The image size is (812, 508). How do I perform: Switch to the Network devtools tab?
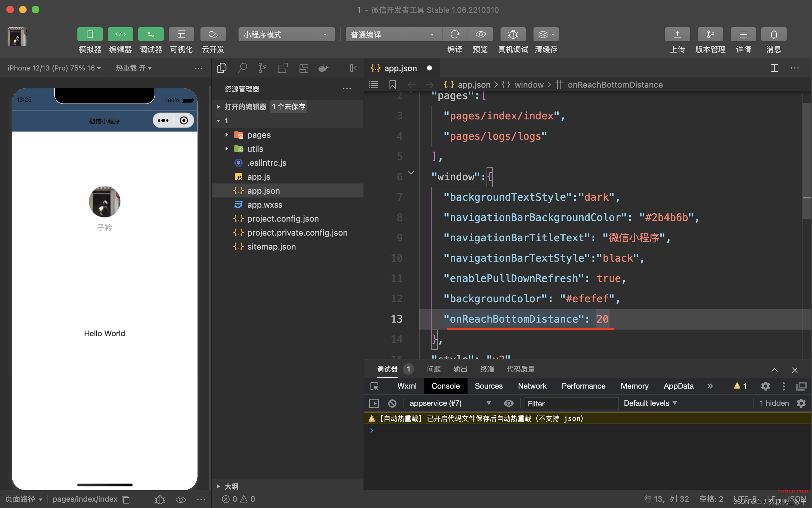coord(532,386)
